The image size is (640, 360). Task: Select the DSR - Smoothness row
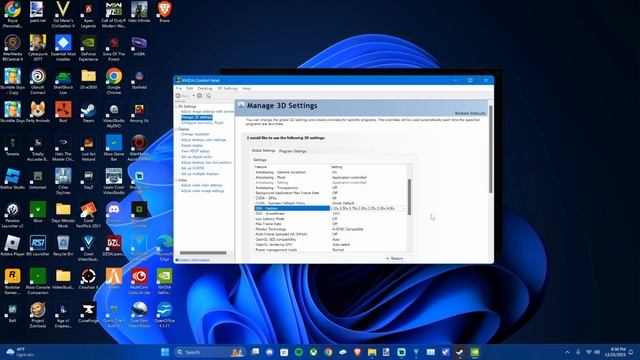click(331, 213)
